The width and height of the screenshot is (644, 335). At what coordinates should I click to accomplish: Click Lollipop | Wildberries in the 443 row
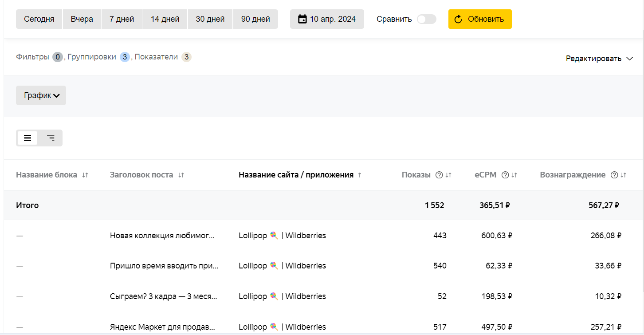click(x=282, y=236)
